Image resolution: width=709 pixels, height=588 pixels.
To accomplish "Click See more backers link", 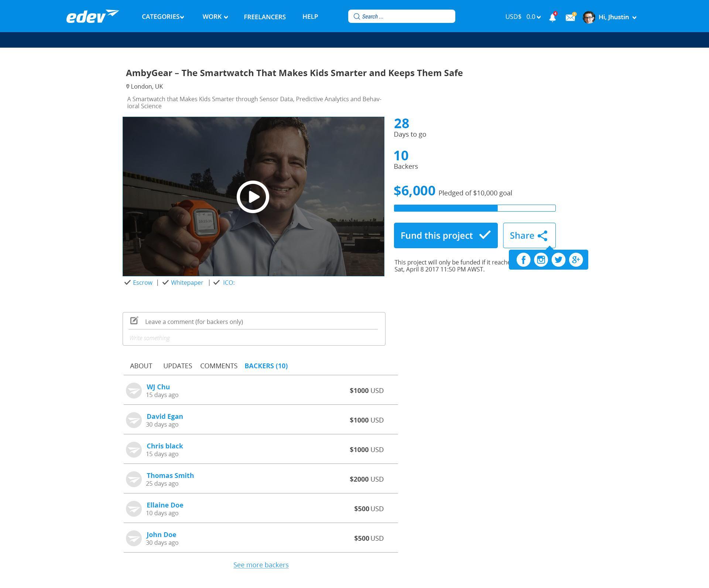I will [261, 565].
